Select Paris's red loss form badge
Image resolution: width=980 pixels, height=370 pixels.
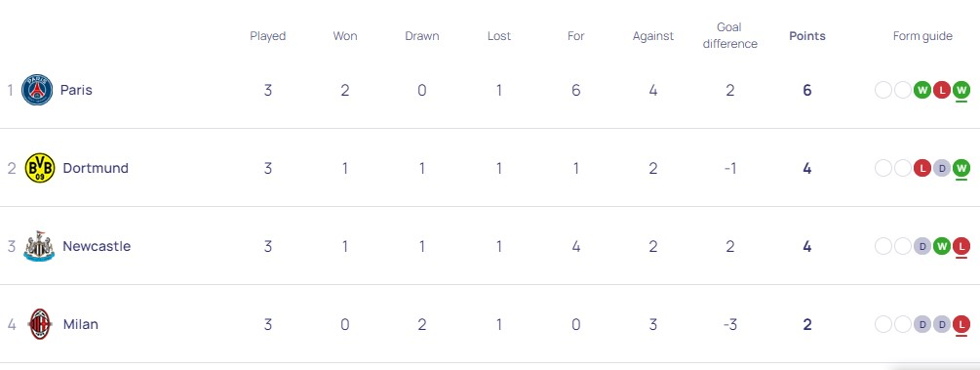point(942,90)
